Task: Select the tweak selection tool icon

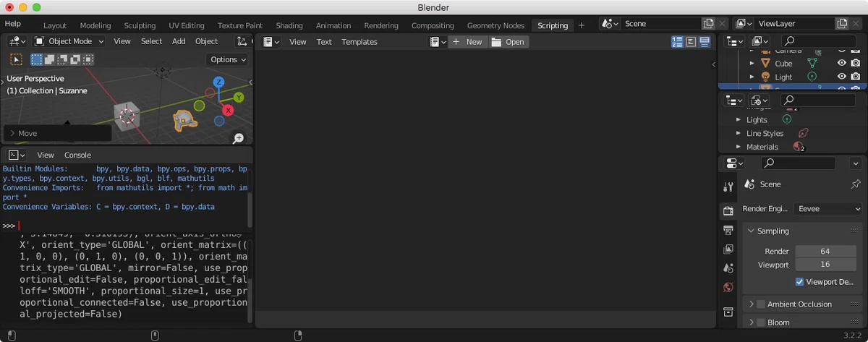Action: click(x=16, y=59)
